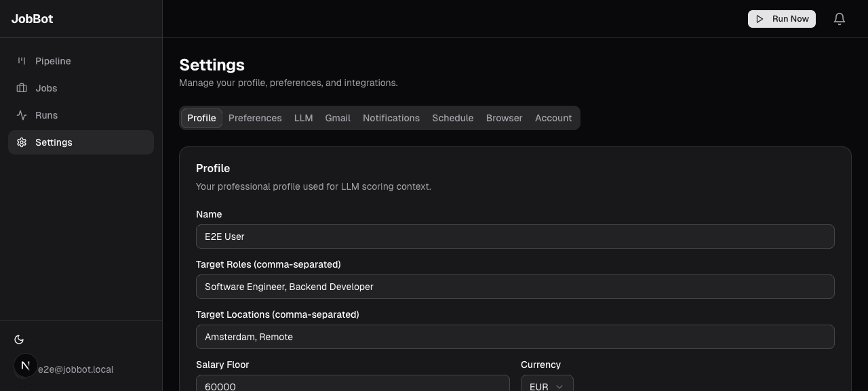Click the Runs activity icon
Image resolution: width=868 pixels, height=391 pixels.
[21, 115]
